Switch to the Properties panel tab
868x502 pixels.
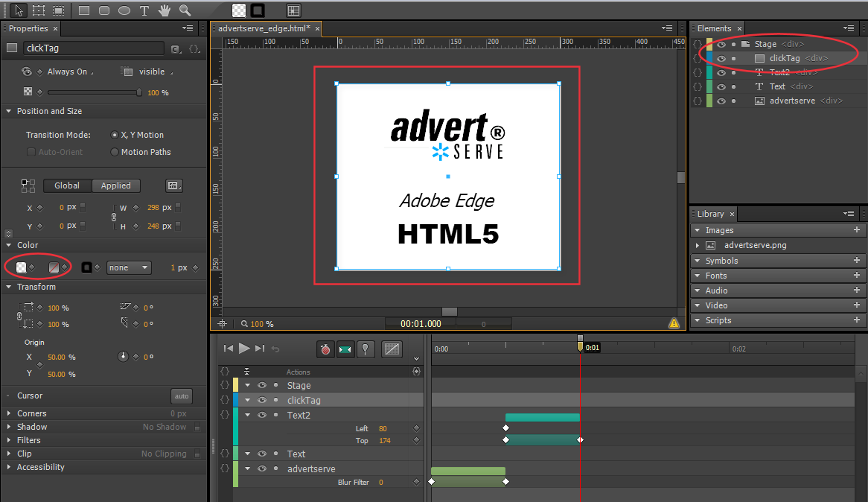click(x=28, y=28)
